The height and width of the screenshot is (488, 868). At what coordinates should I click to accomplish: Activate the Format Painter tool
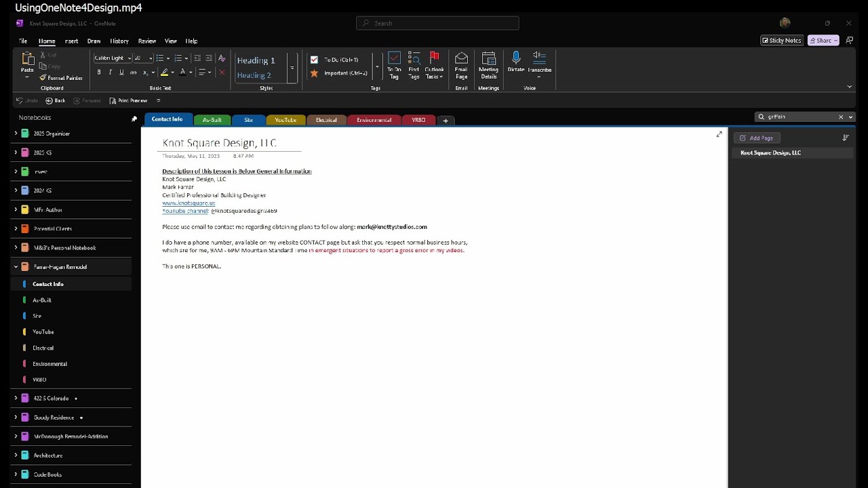[61, 78]
